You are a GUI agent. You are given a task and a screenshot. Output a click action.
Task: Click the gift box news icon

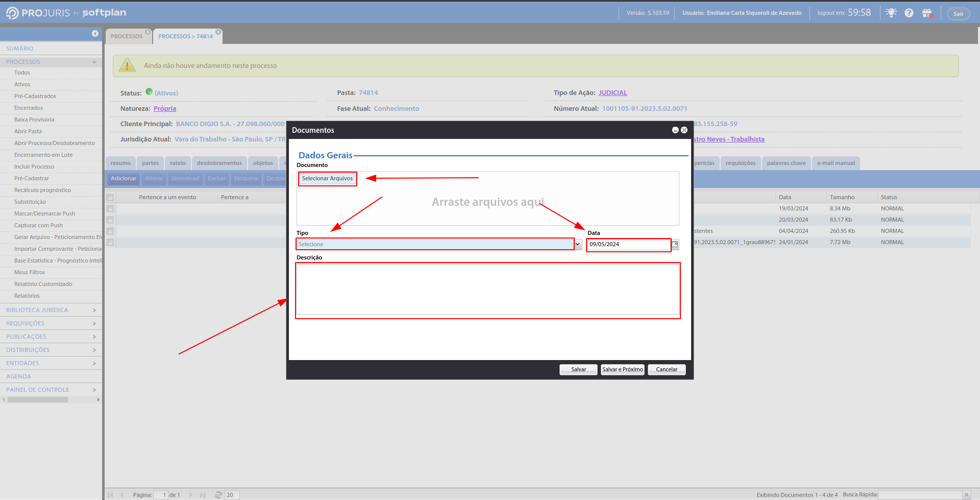tap(927, 13)
